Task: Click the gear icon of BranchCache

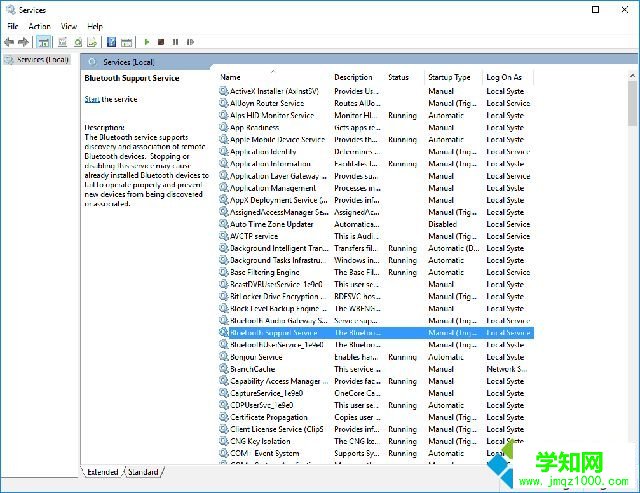Action: point(224,369)
